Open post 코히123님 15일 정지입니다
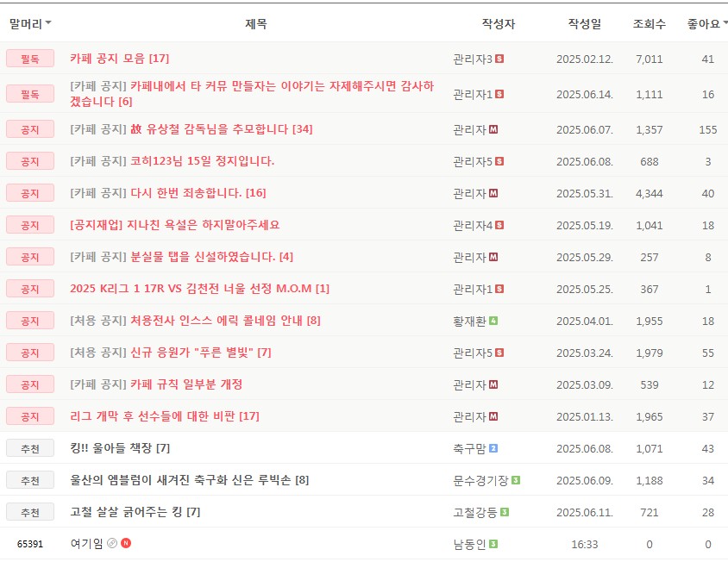Viewport: 728px width, 562px height. coord(202,161)
